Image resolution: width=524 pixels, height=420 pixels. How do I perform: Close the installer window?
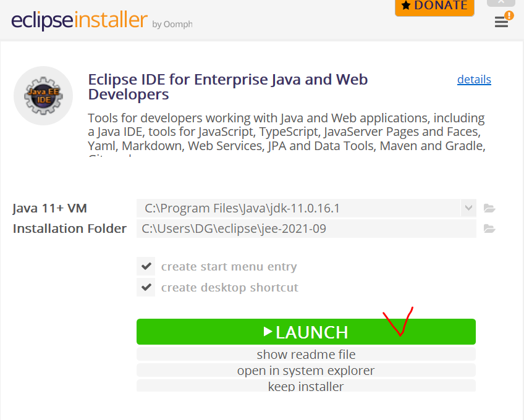[x=501, y=2]
